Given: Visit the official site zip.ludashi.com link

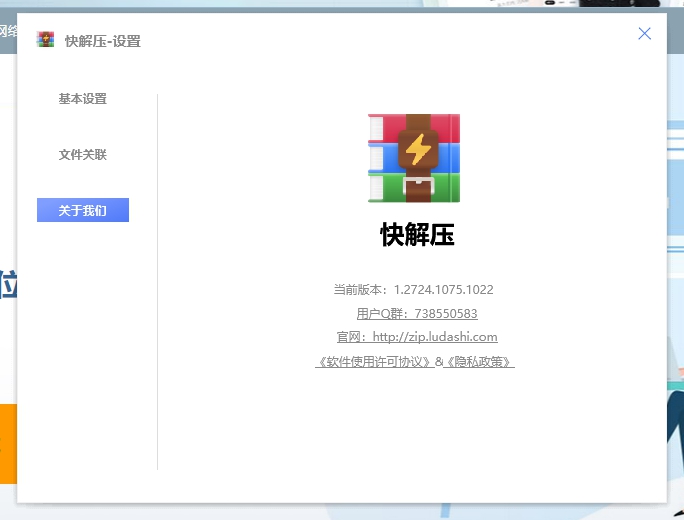Looking at the screenshot, I should (x=417, y=337).
